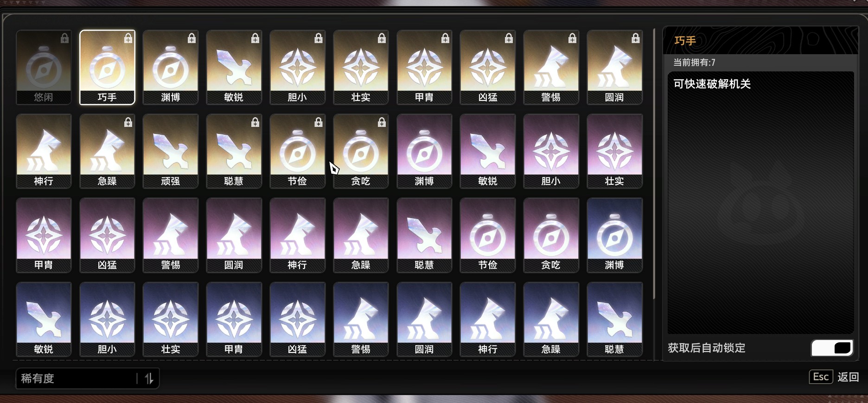Screen dimensions: 868x403
Task: Select the gold 顽强 sword card
Action: (171, 151)
